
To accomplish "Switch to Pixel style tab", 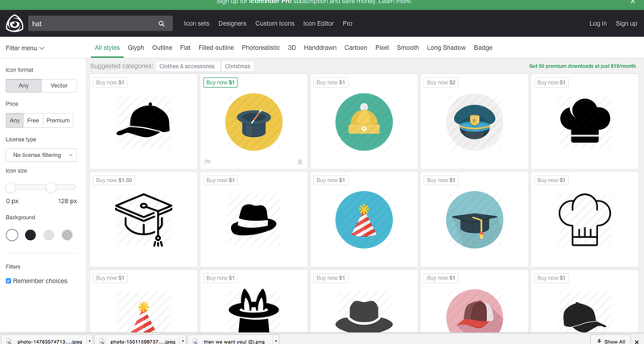I will [x=382, y=48].
